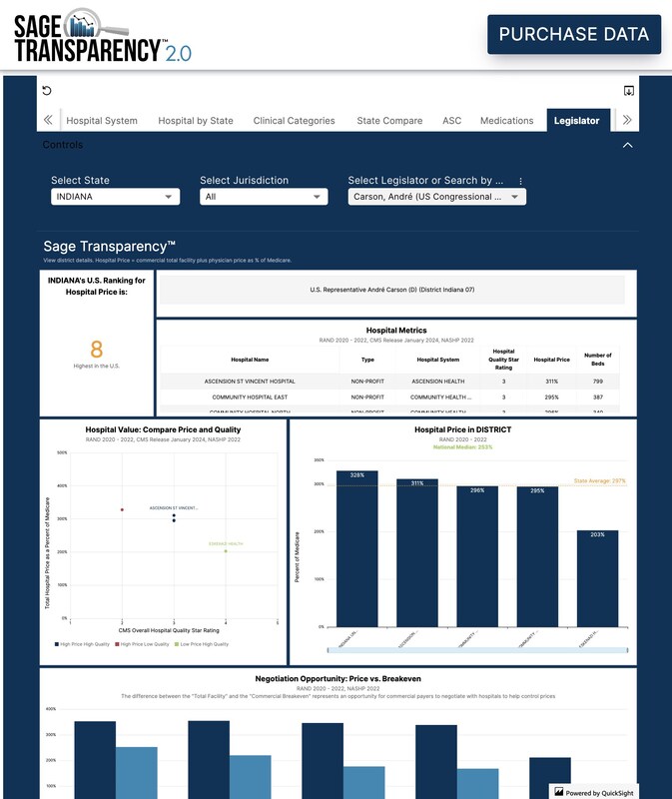Click the Sage Transparency 2.0 logo

point(103,36)
